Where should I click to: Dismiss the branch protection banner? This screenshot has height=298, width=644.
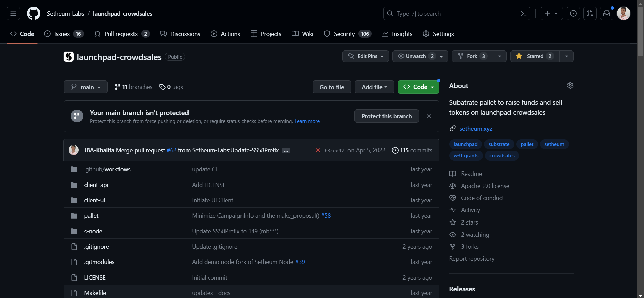pyautogui.click(x=429, y=116)
